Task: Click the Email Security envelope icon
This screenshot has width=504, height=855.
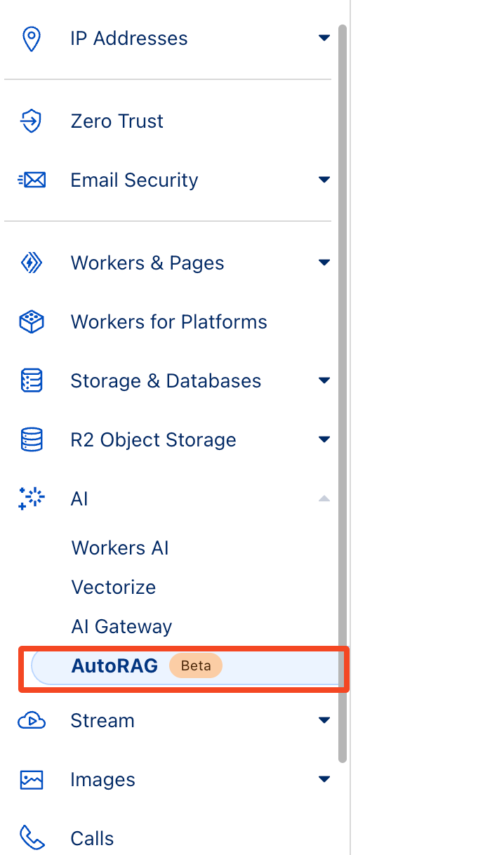Action: pyautogui.click(x=32, y=180)
